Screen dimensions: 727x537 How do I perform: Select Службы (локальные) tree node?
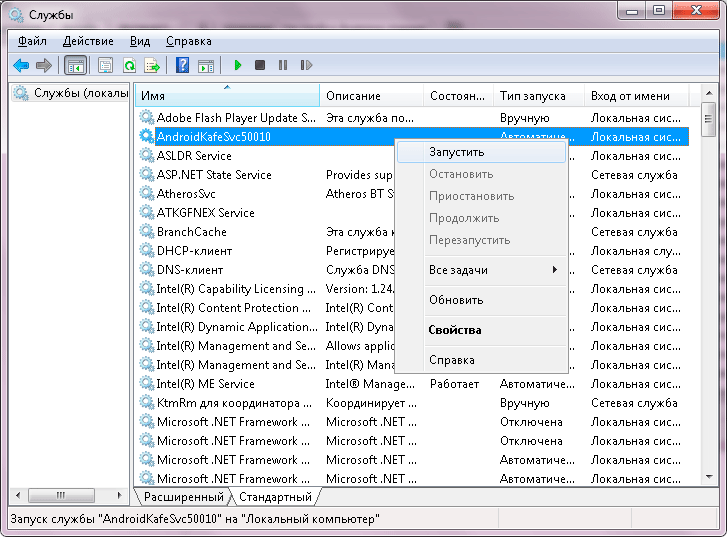(x=80, y=93)
